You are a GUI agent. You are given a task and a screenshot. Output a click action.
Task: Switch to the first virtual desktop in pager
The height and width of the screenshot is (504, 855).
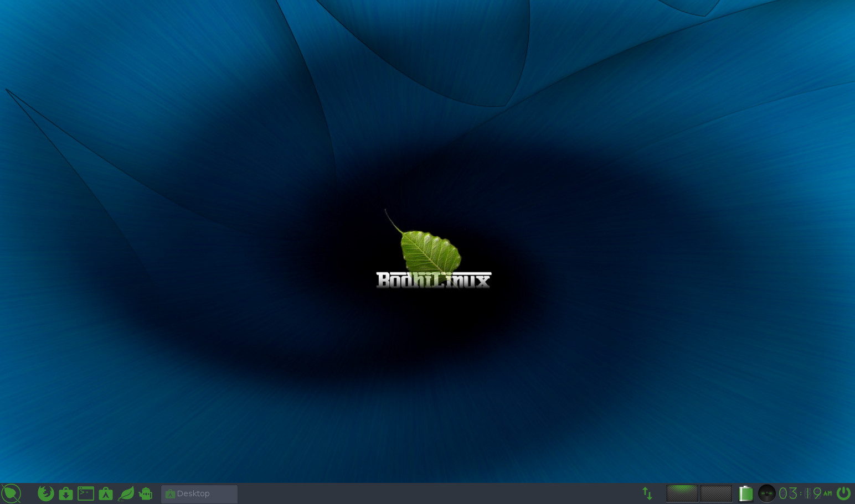pyautogui.click(x=682, y=493)
